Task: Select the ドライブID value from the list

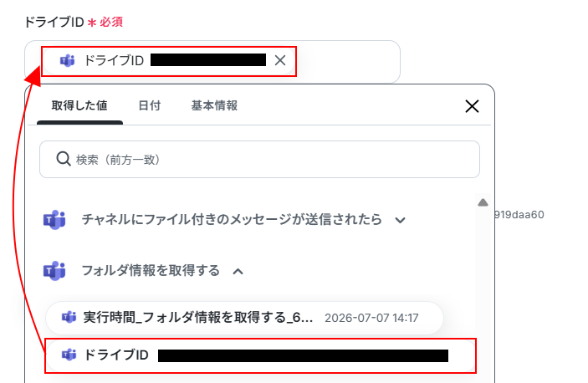Action: 260,355
